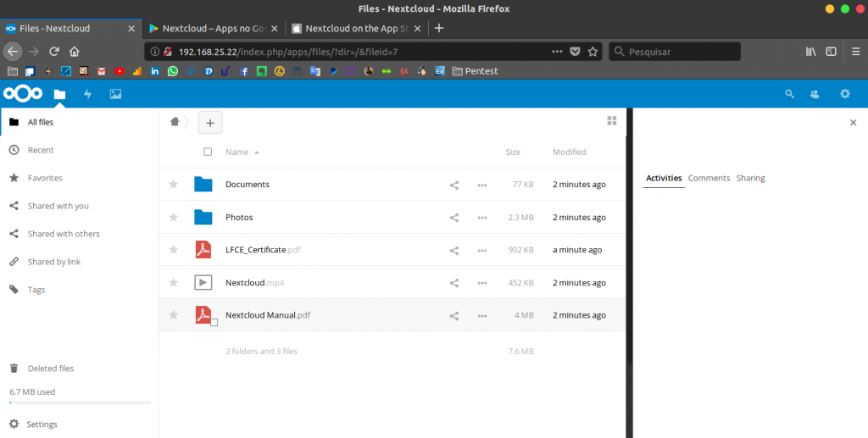Toggle the select-all files checkbox
Viewport: 868px width, 438px height.
pyautogui.click(x=208, y=152)
